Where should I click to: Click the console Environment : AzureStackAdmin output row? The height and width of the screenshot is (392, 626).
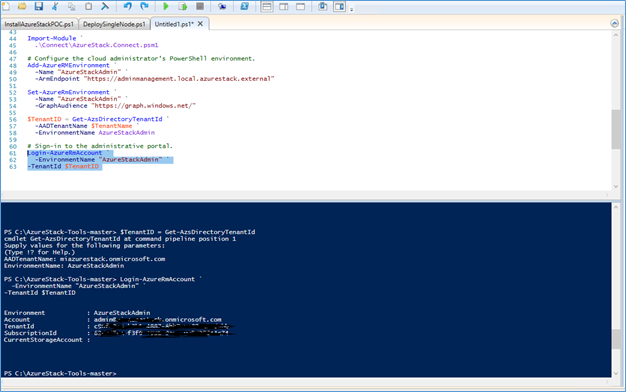click(77, 313)
